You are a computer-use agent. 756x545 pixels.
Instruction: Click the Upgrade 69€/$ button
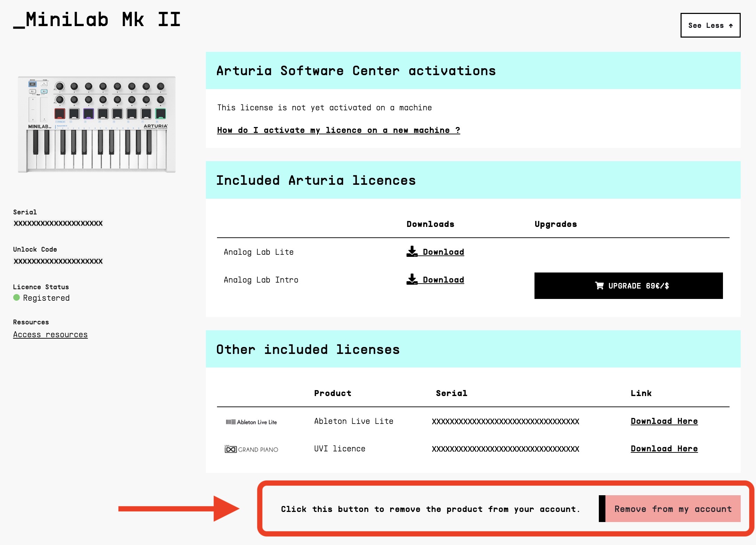628,286
